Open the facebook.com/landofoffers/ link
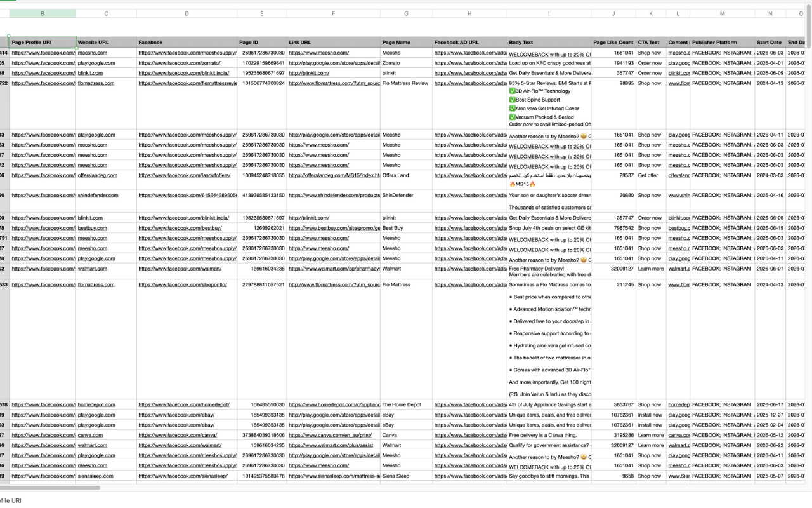Screen dimensions: 812x508 pyautogui.click(x=185, y=175)
